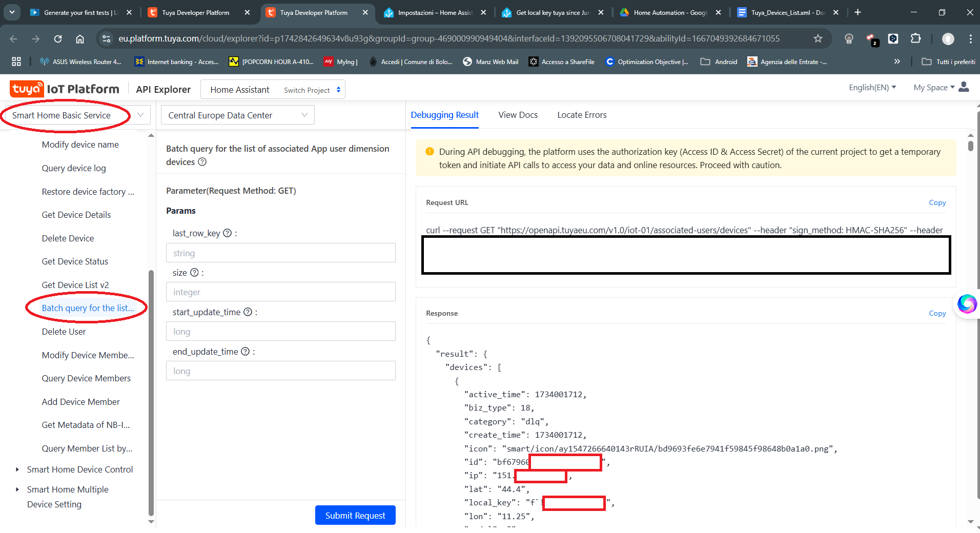Open the Smart Home Basic Service dropdown
The image size is (980, 533).
pyautogui.click(x=78, y=115)
